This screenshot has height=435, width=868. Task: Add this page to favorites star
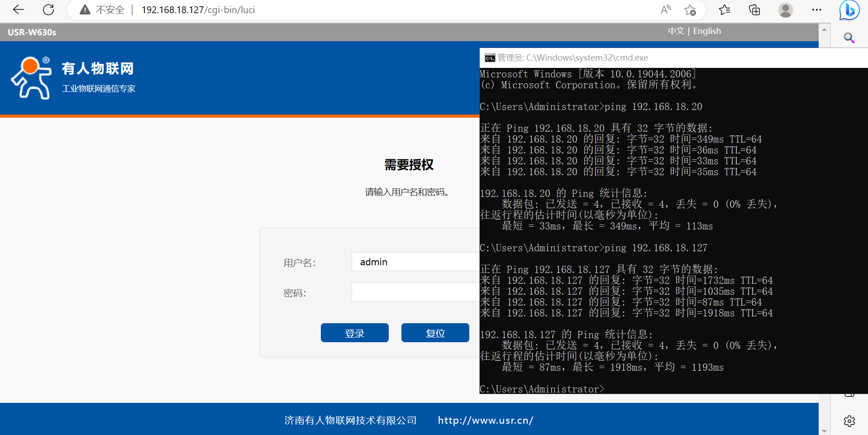690,10
